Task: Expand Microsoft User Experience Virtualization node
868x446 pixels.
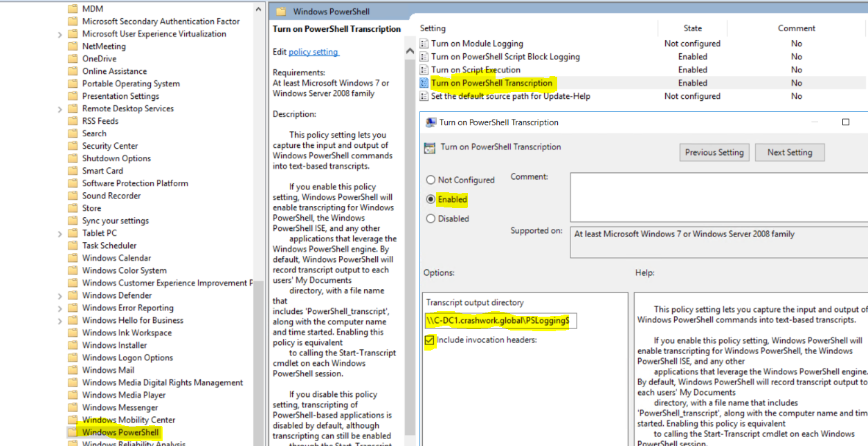Action: (60, 34)
